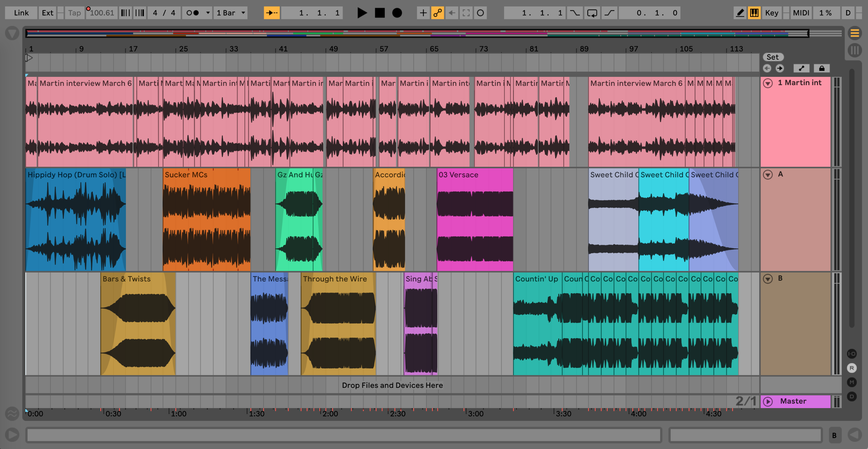Click the 4 / 4 time signature numerator

point(155,13)
